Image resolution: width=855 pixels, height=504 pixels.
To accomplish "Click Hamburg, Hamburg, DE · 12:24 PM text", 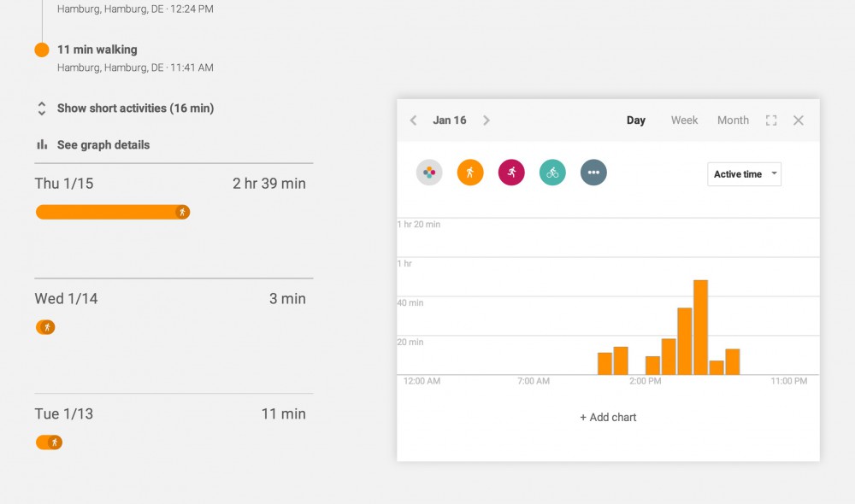I will tap(135, 9).
